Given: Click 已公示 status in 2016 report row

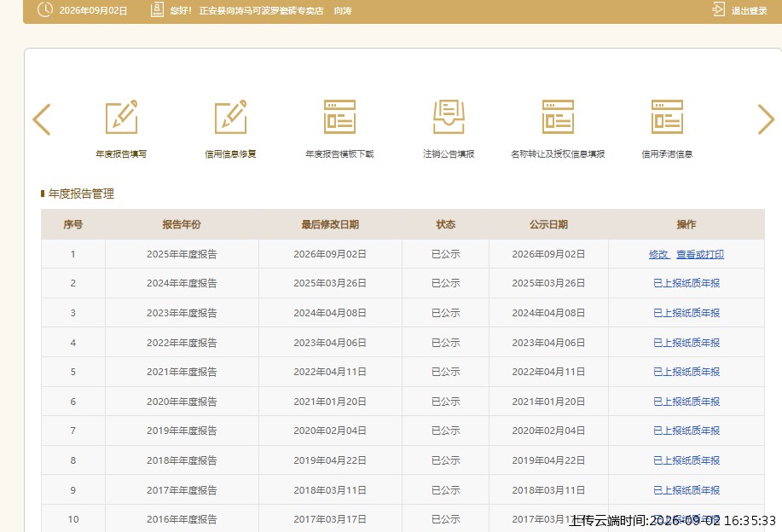Looking at the screenshot, I should pyautogui.click(x=446, y=519).
